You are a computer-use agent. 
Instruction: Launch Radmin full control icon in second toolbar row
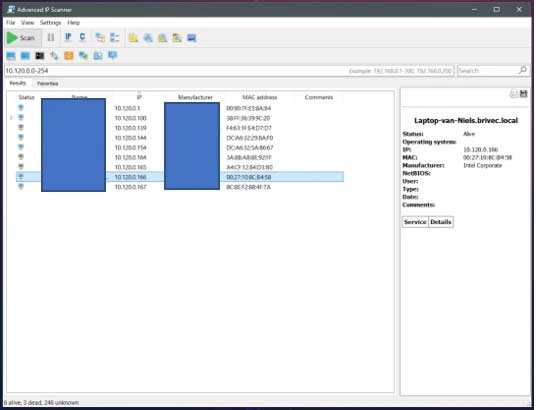(x=11, y=55)
